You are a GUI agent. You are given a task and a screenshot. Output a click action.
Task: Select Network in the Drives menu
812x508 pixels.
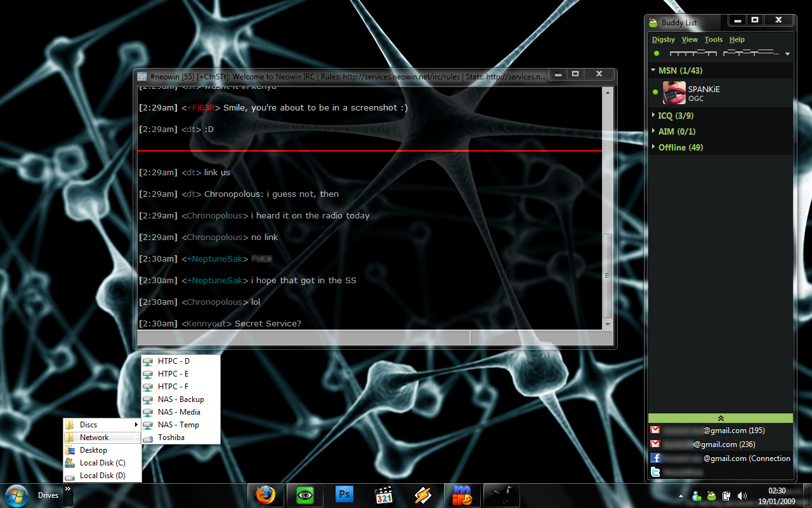(x=102, y=438)
